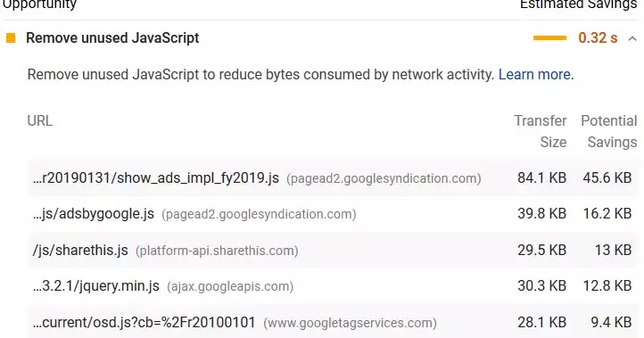This screenshot has width=644, height=338.
Task: Select the Remove unused JavaScript title
Action: pyautogui.click(x=112, y=38)
